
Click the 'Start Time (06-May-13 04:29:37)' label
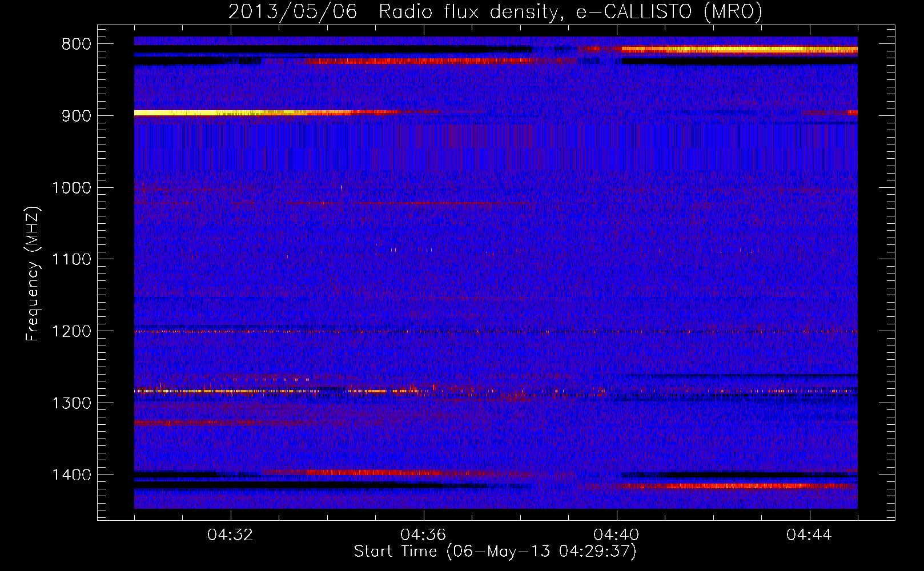(x=495, y=552)
